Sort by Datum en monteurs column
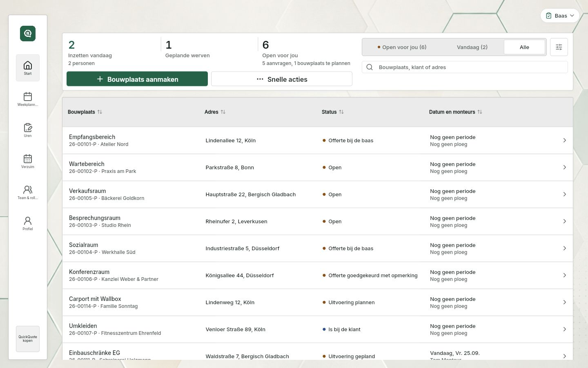588x368 pixels. (456, 112)
